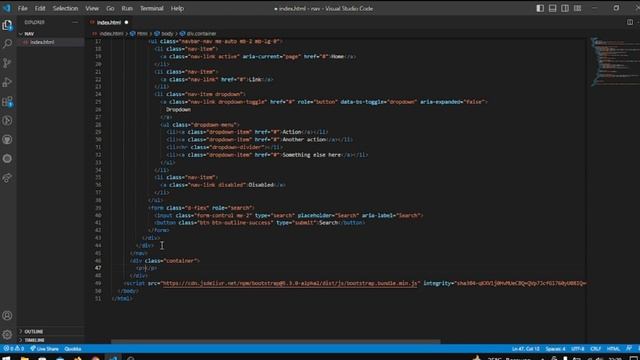Click the bootstrap CDN script URL link
The height and width of the screenshot is (360, 640).
[290, 283]
